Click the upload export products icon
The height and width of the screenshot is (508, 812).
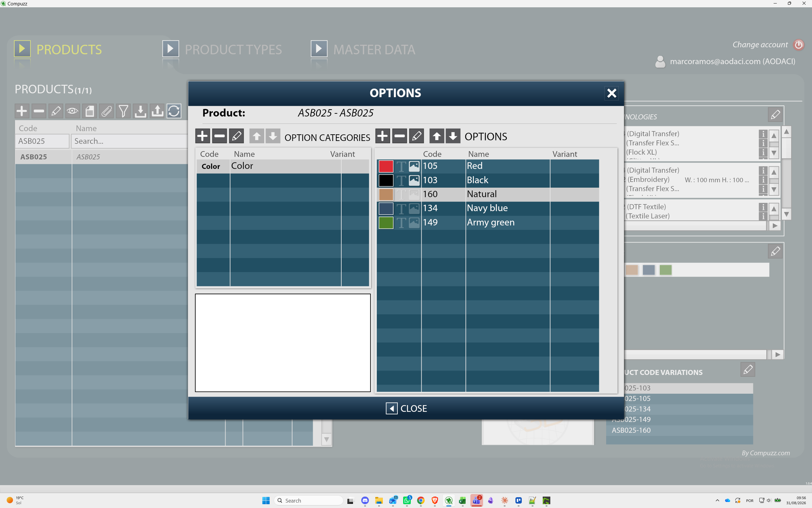pos(157,111)
